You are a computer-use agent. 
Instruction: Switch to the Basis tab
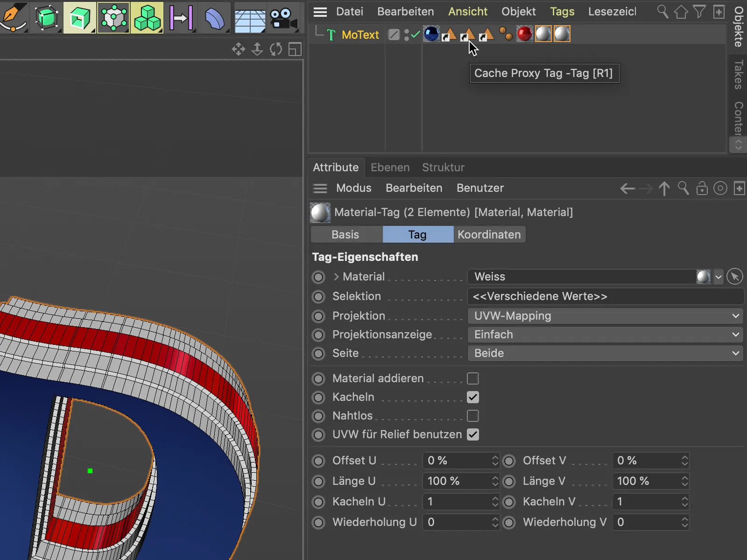[x=345, y=234]
